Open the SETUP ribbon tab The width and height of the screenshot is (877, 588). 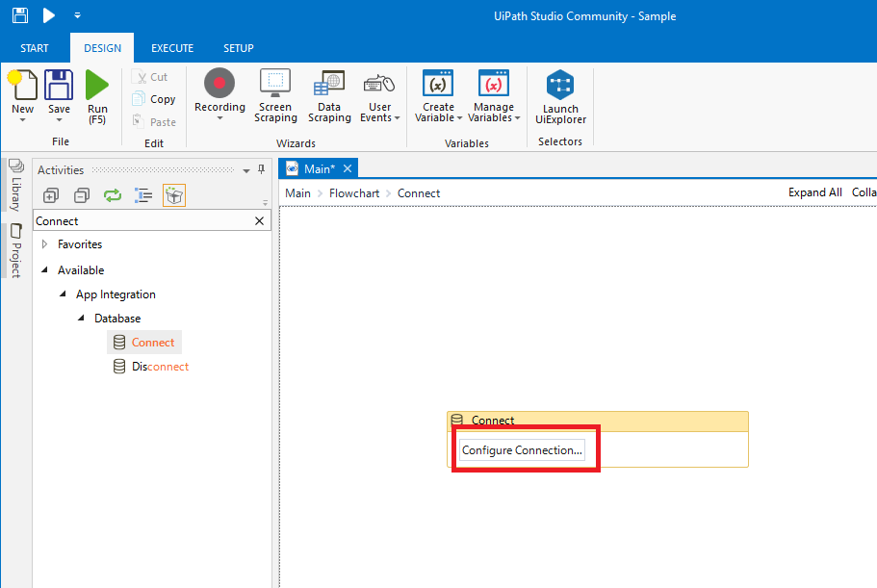tap(239, 48)
